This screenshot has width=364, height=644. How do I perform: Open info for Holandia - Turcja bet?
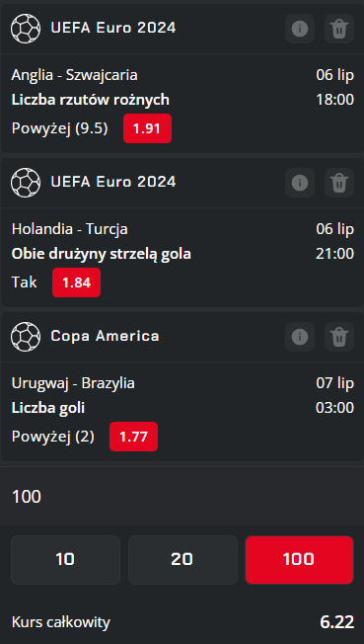pyautogui.click(x=300, y=183)
